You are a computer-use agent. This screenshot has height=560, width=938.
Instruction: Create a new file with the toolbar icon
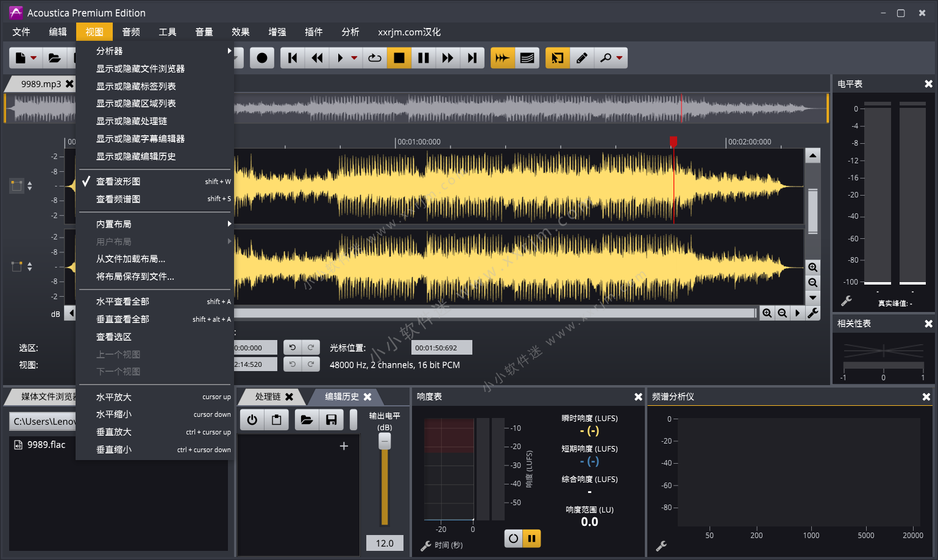[20, 58]
